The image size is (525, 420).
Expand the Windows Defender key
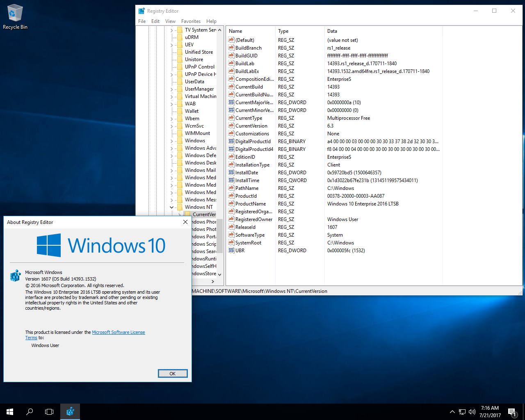[x=172, y=155]
